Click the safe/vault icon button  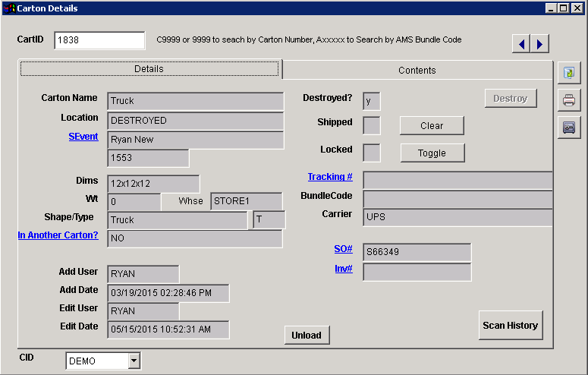coord(568,128)
